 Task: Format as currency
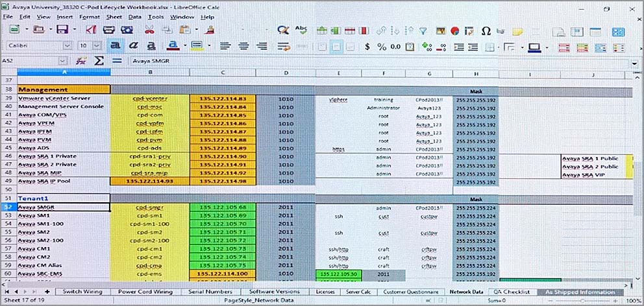[x=367, y=47]
